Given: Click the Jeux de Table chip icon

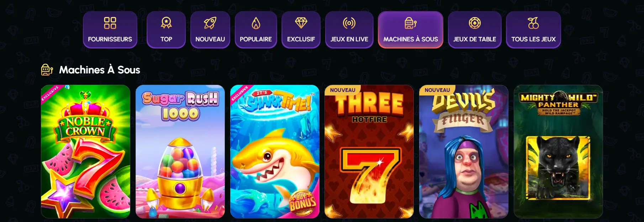Looking at the screenshot, I should tap(475, 23).
